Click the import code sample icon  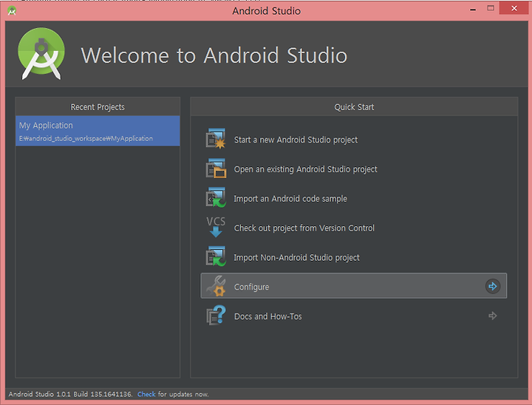point(216,197)
